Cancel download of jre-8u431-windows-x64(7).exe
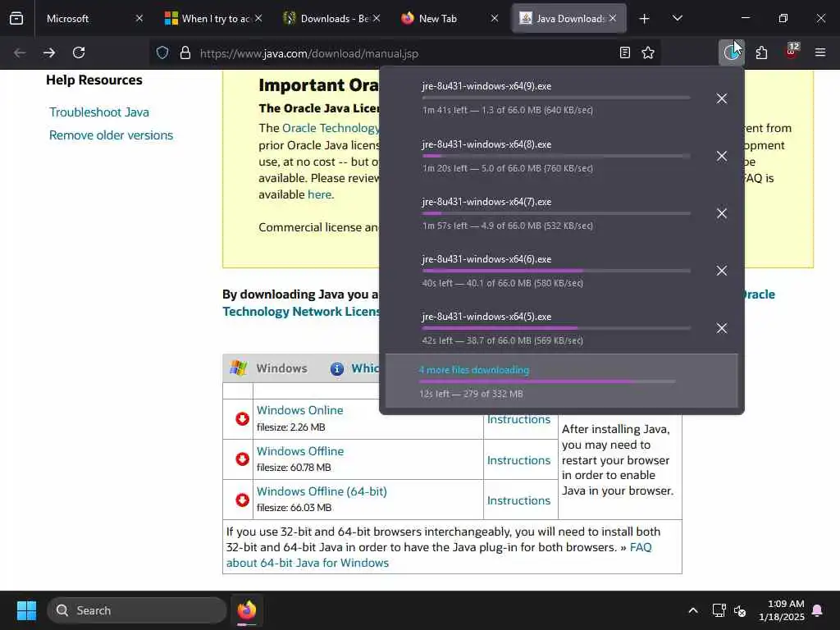The height and width of the screenshot is (630, 840). pyautogui.click(x=722, y=213)
